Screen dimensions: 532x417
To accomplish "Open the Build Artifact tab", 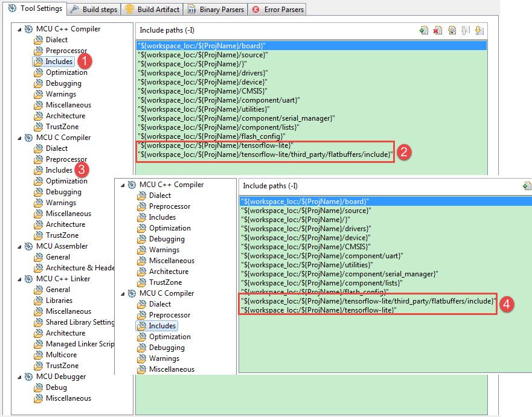I will [152, 10].
